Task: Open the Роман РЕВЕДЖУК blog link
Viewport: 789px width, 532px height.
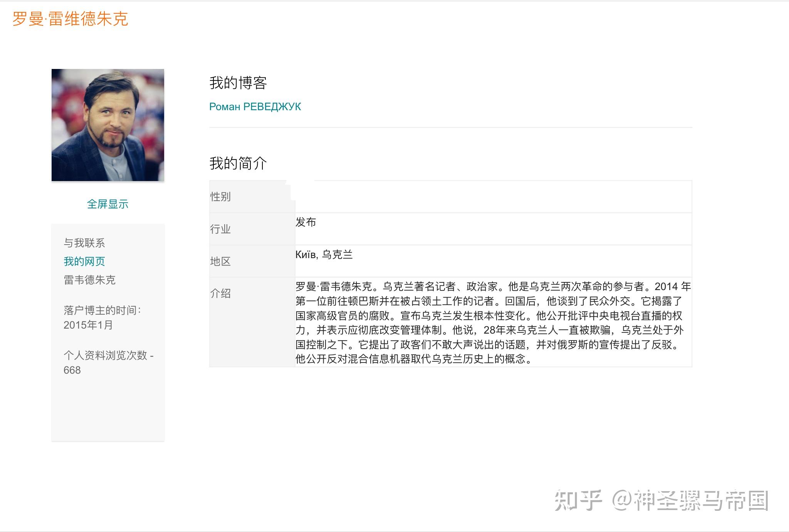Action: click(x=255, y=107)
